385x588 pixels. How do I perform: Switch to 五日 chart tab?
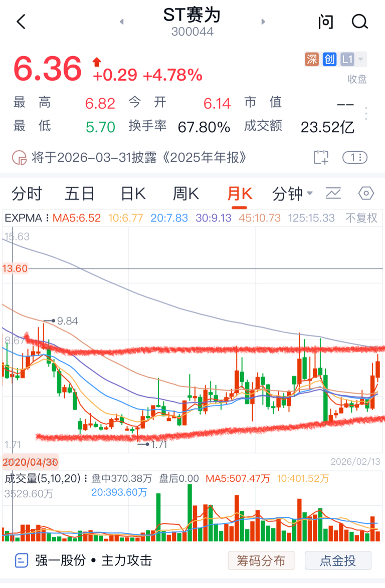coord(80,194)
